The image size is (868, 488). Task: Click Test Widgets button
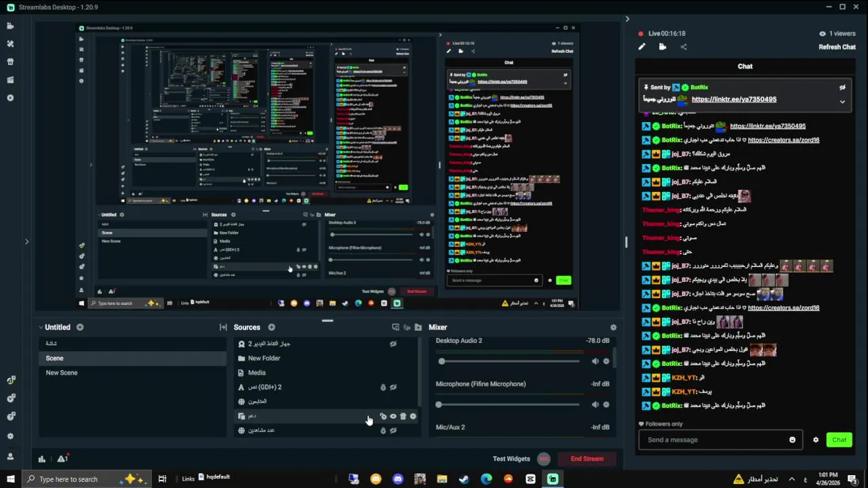tap(511, 459)
